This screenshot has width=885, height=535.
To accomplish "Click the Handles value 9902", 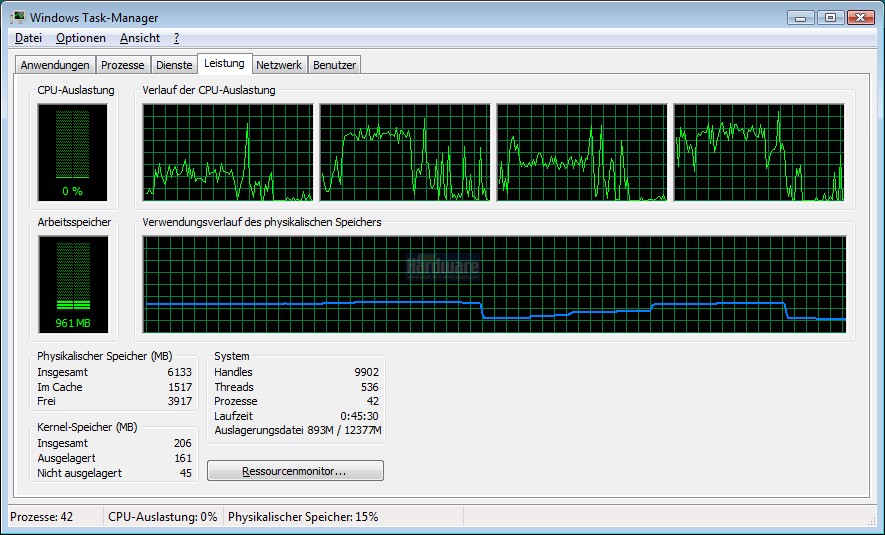I will point(366,372).
